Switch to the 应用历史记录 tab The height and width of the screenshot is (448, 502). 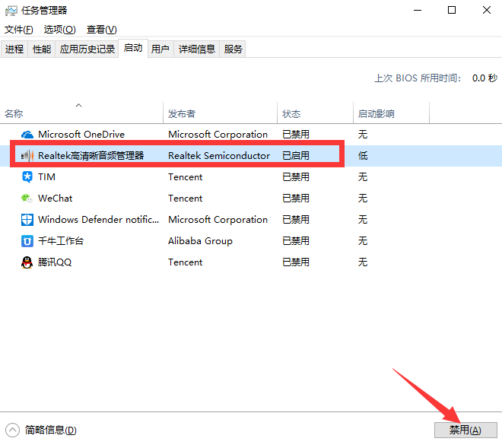(87, 49)
